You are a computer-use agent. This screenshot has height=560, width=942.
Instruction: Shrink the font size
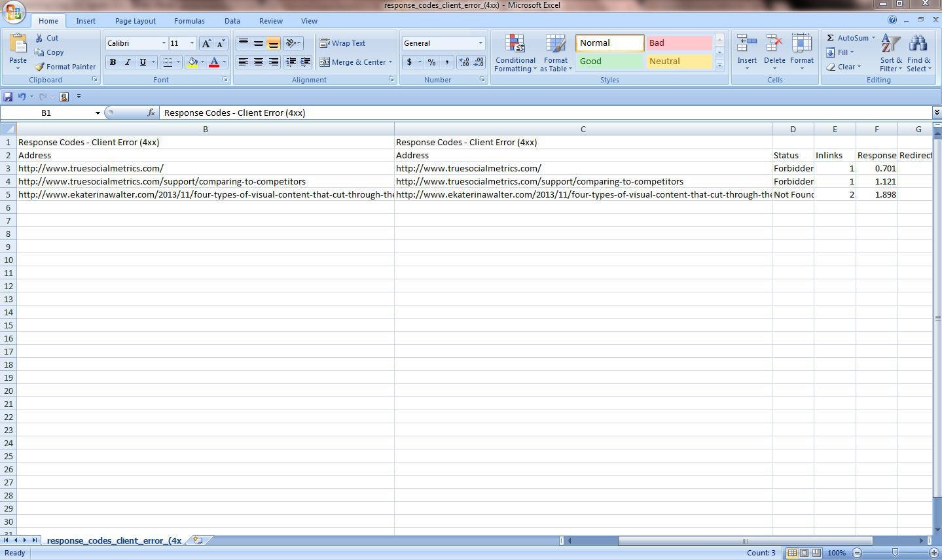pos(221,43)
